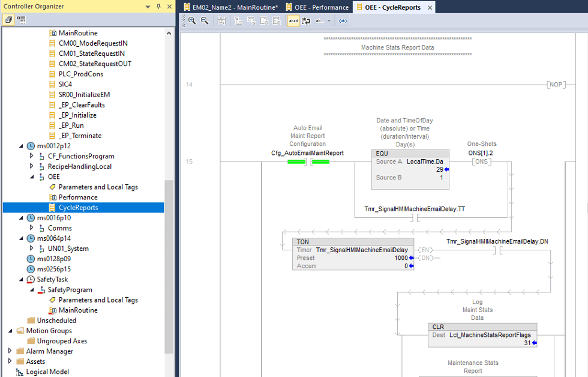Collapse the ms0064p14 task
The height and width of the screenshot is (377, 588).
coord(21,238)
